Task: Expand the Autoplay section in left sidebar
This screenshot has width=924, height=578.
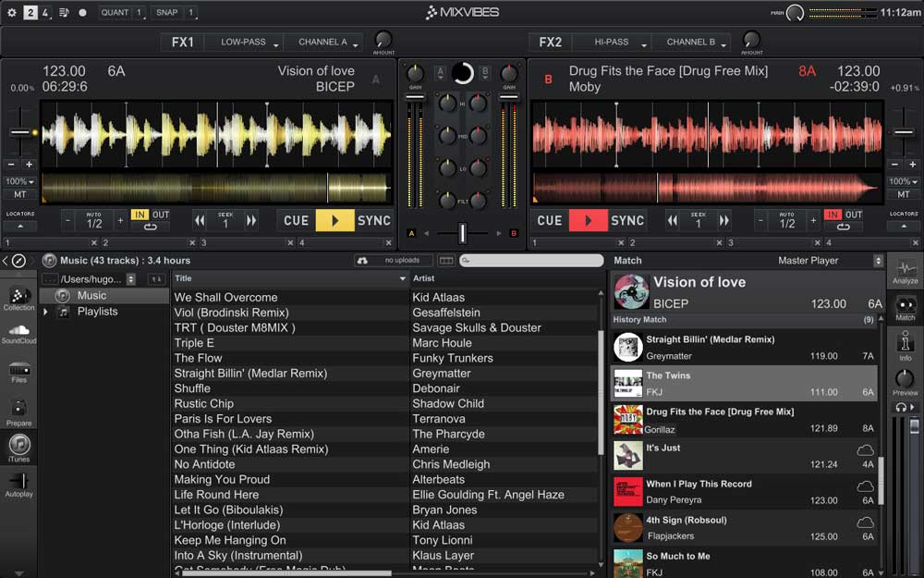Action: (x=18, y=484)
